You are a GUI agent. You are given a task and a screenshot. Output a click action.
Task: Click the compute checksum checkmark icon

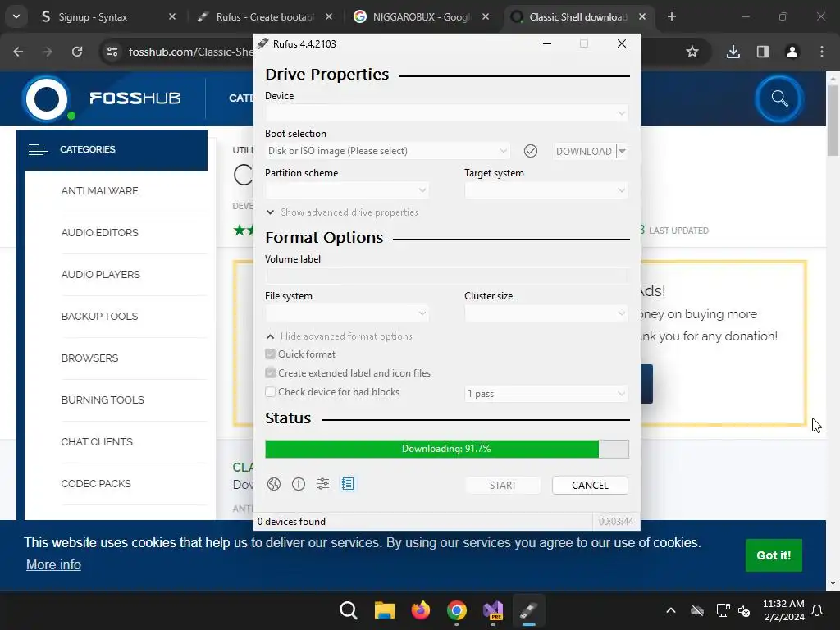531,151
